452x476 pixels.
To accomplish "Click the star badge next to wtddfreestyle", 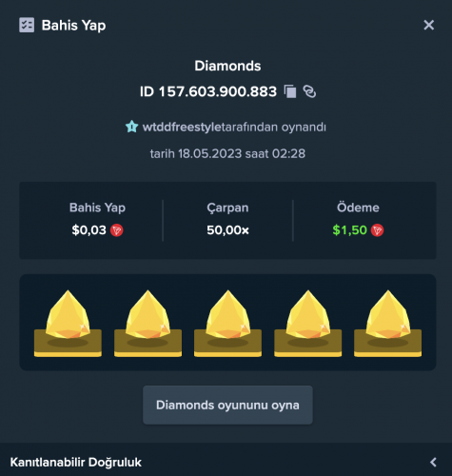I will pos(131,127).
